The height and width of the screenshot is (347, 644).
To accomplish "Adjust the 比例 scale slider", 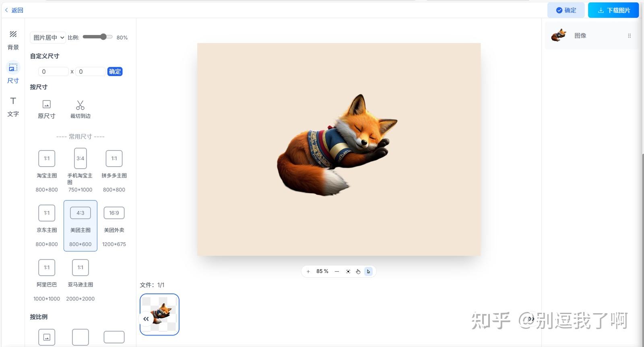I will (98, 37).
